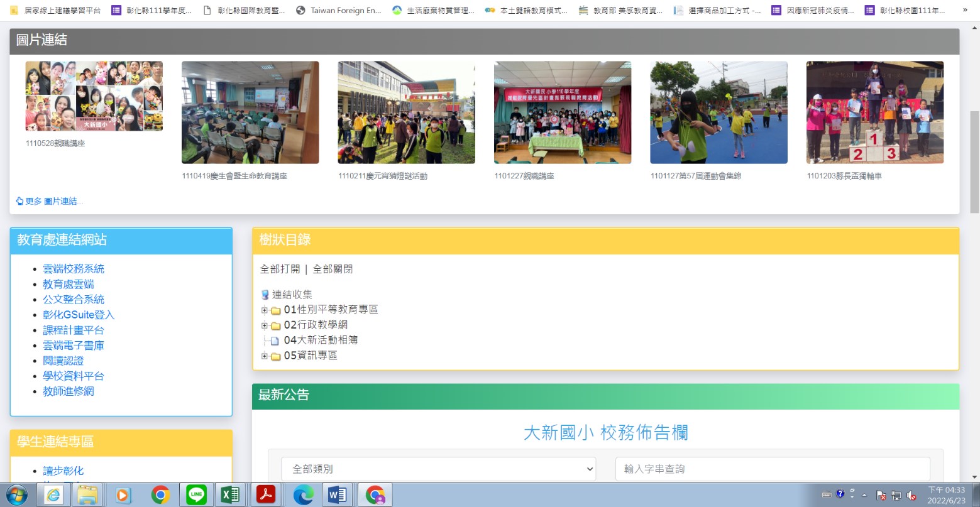This screenshot has height=507, width=980.
Task: Open the 大新國小 校務佈告欄 heading link
Action: [606, 432]
